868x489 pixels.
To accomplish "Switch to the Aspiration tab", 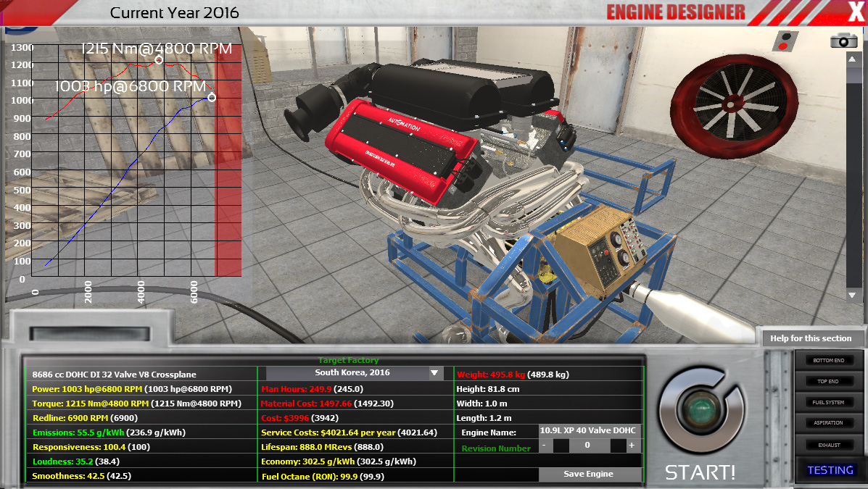I will (x=829, y=423).
